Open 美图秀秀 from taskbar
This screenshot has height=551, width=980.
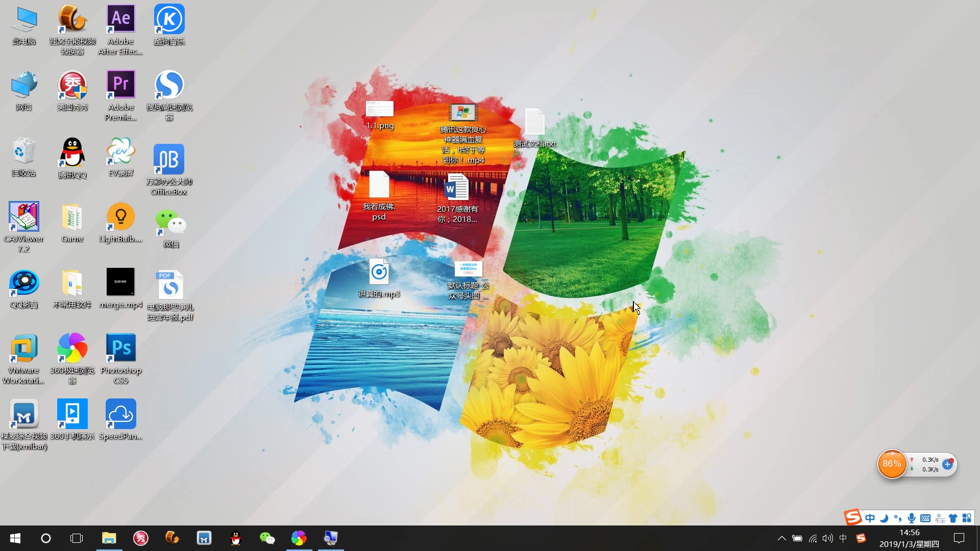[x=140, y=538]
